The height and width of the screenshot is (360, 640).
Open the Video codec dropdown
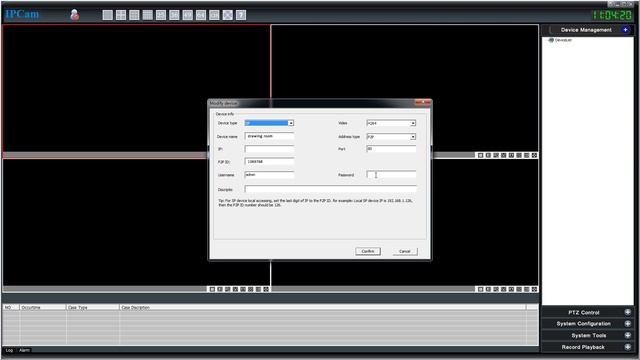(413, 123)
